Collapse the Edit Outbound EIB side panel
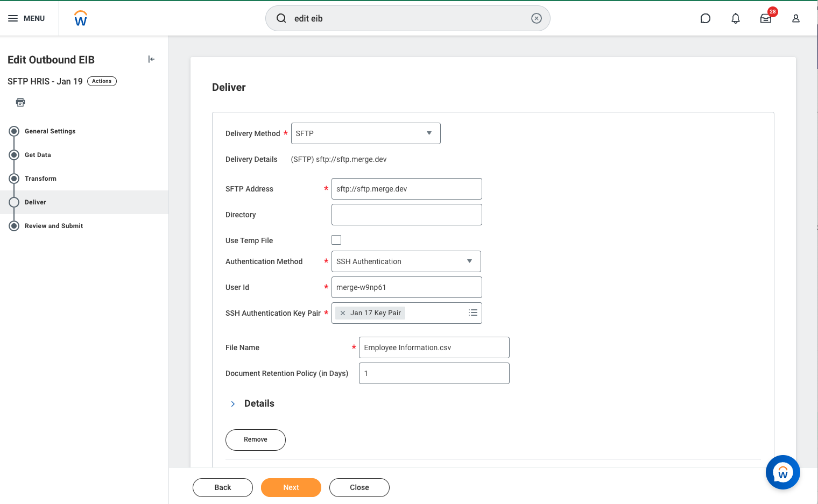This screenshot has width=818, height=504. 151,59
